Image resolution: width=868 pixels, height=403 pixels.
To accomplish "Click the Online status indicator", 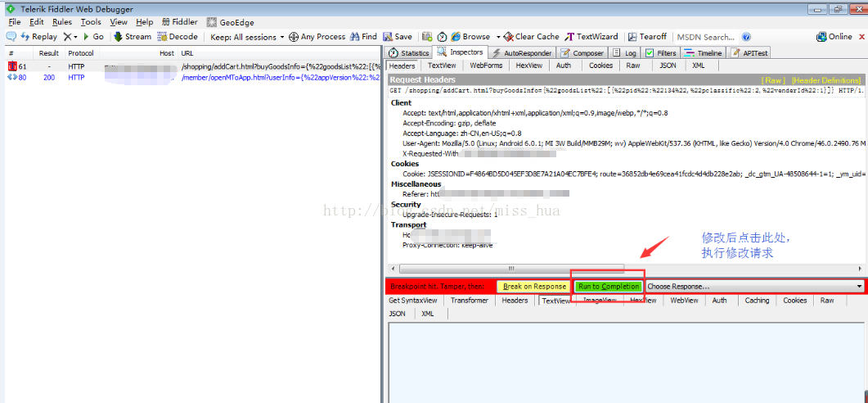I will point(834,37).
